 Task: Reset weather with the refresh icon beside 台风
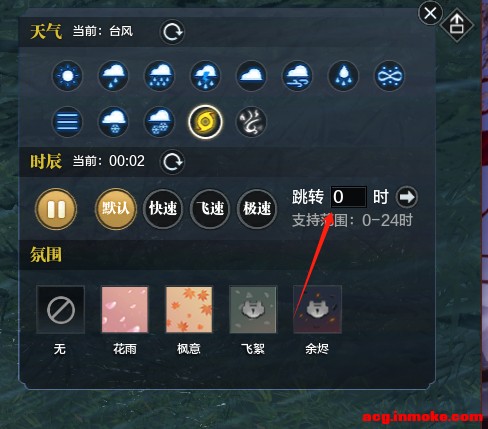click(172, 32)
